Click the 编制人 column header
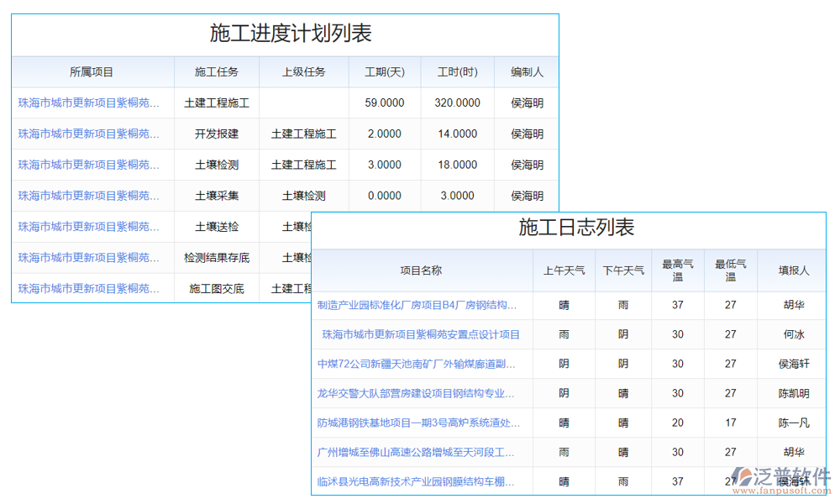The image size is (840, 504). coord(525,72)
